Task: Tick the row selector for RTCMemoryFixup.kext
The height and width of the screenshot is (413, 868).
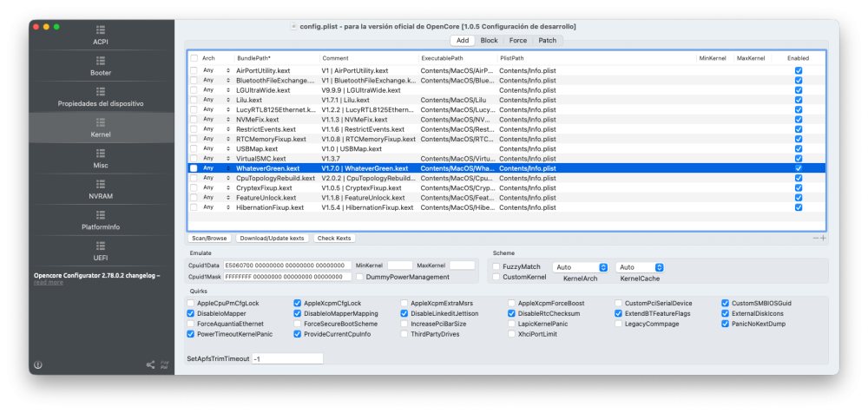Action: click(x=194, y=139)
